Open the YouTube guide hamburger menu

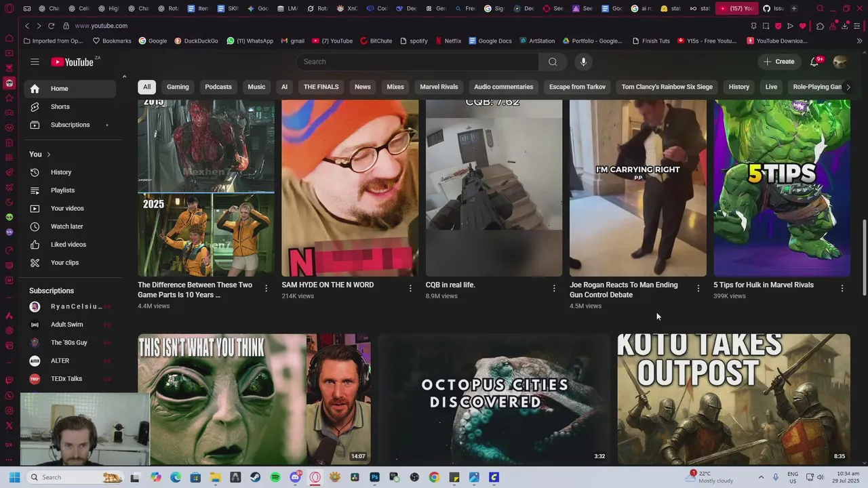(x=35, y=62)
